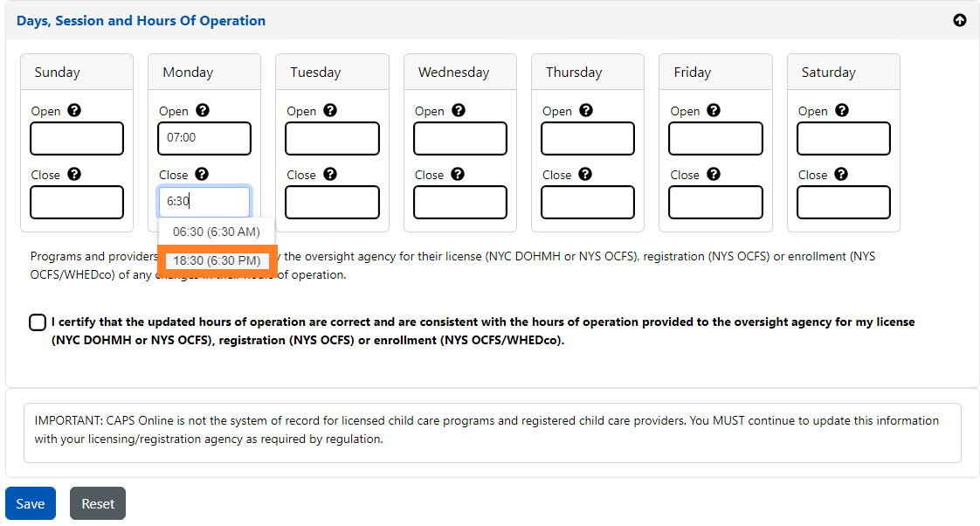The height and width of the screenshot is (526, 980).
Task: Click the Reset button
Action: click(x=98, y=503)
